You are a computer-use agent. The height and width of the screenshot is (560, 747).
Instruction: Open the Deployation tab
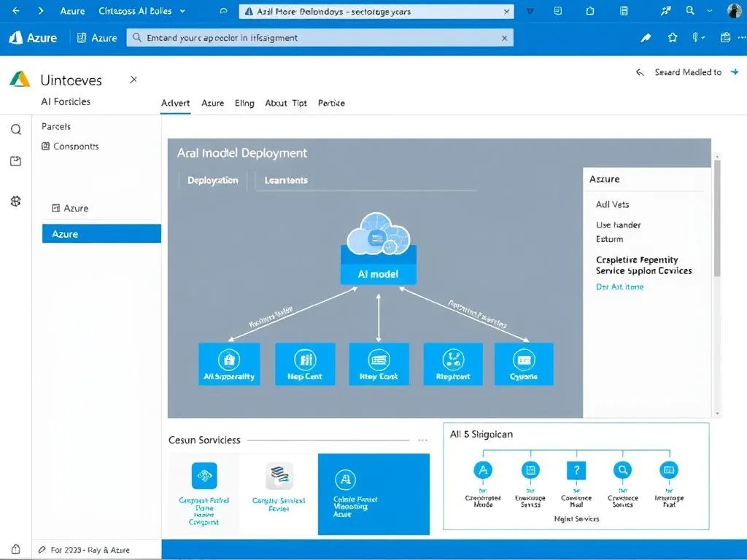[x=212, y=180]
